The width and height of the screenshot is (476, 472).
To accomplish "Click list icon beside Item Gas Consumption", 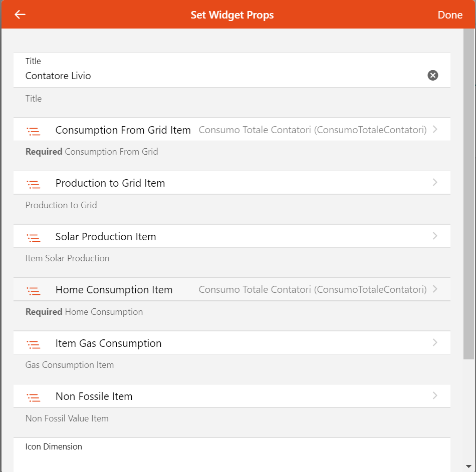I will coord(34,345).
